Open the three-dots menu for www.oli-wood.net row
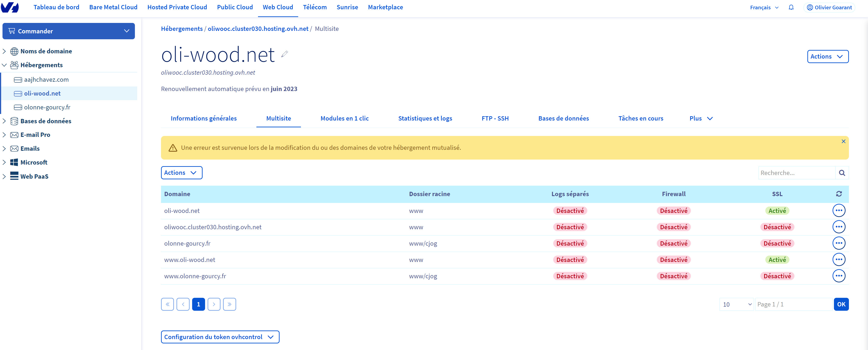This screenshot has width=868, height=350. coord(839,259)
